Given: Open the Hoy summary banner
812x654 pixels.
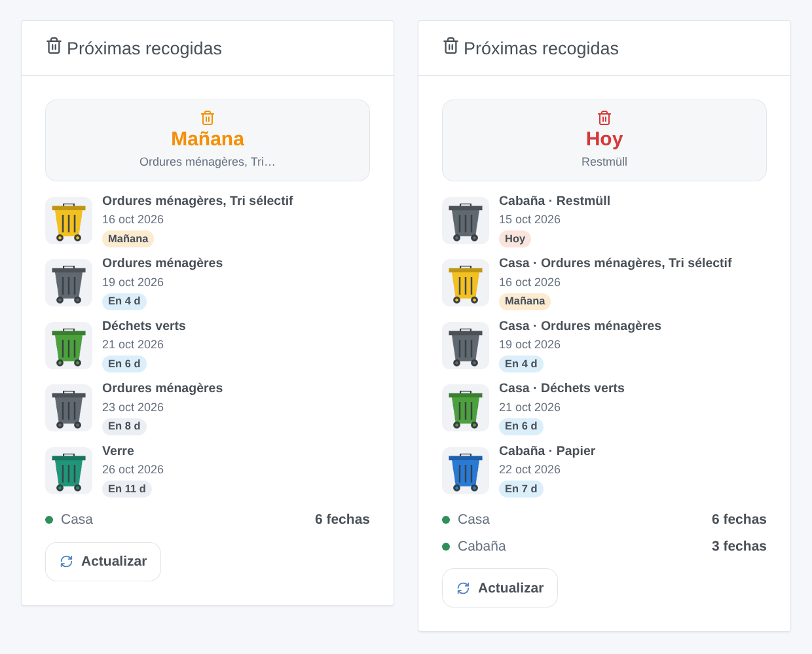Looking at the screenshot, I should click(604, 140).
